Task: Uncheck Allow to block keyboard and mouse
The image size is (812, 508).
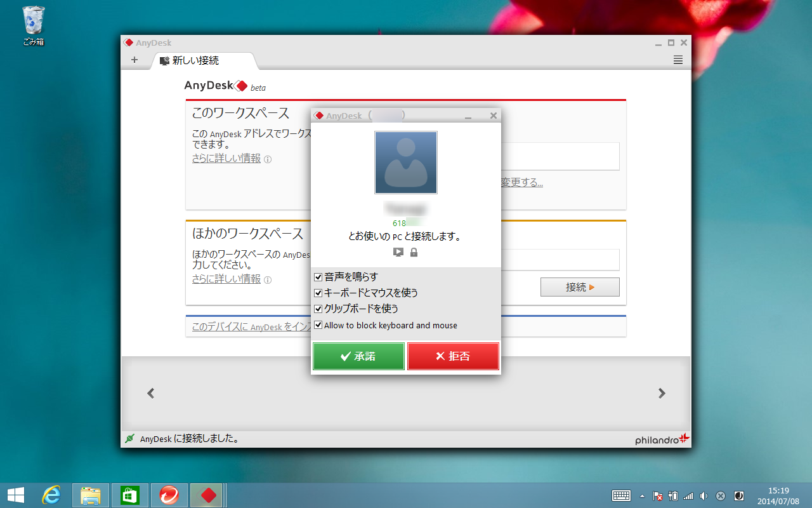Action: coord(318,324)
